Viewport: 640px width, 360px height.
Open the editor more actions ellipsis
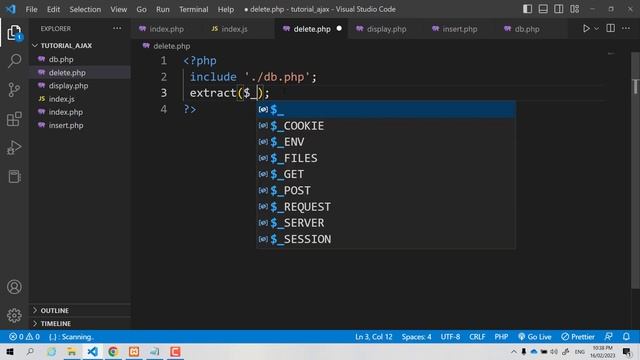click(626, 29)
